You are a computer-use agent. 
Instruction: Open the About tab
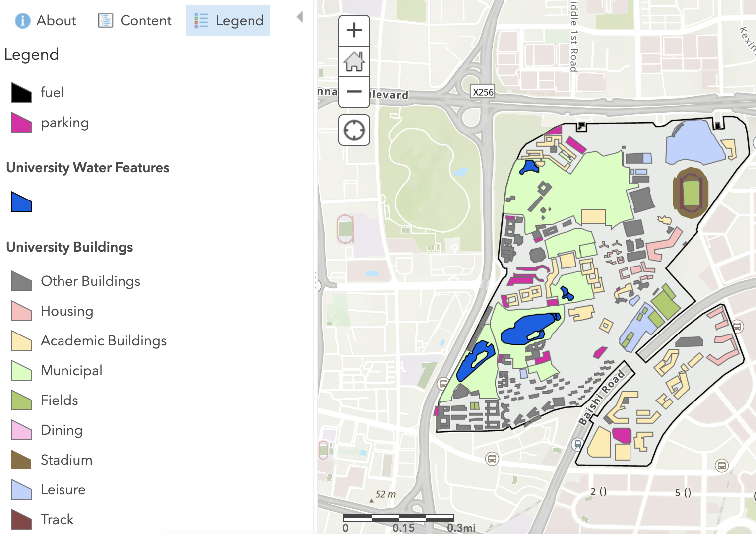coord(46,20)
